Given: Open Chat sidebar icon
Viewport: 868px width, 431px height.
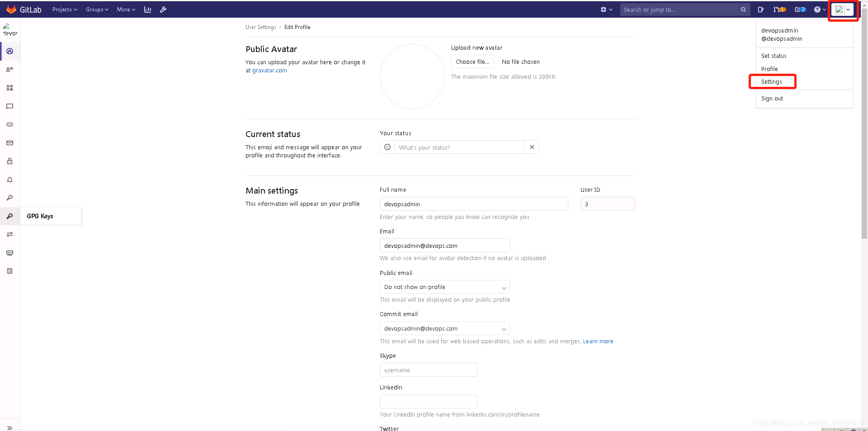Looking at the screenshot, I should (9, 106).
